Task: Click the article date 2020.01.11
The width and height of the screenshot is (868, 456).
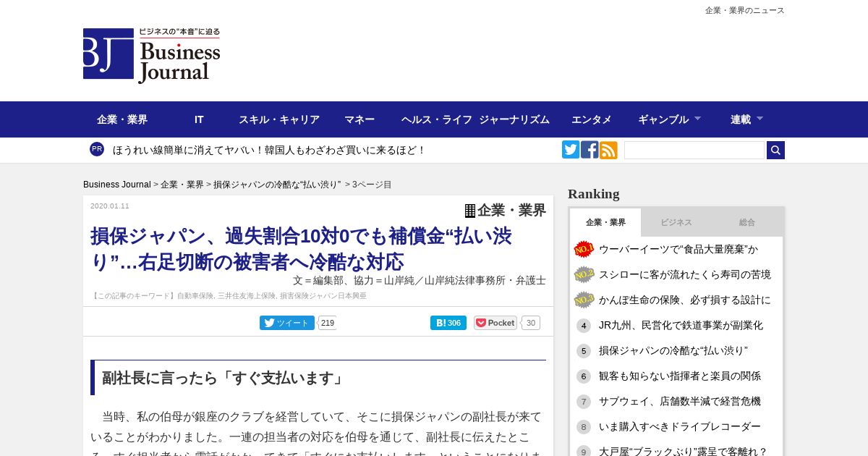Action: (x=110, y=206)
